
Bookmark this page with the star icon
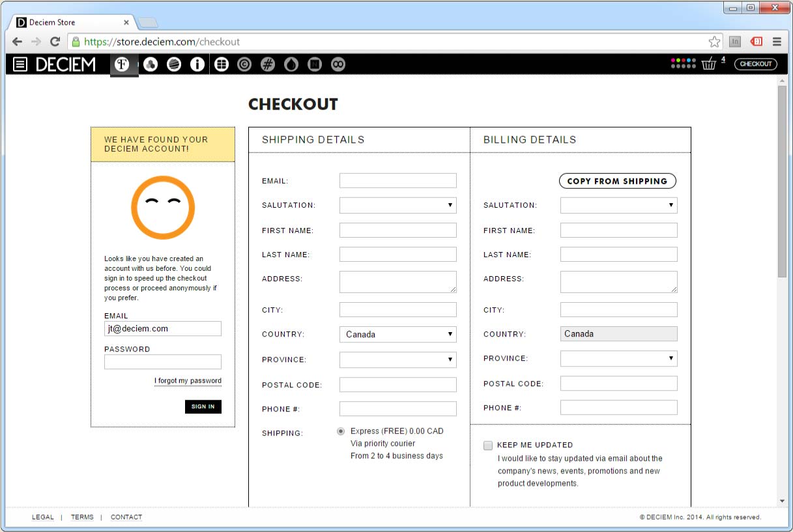pyautogui.click(x=715, y=42)
